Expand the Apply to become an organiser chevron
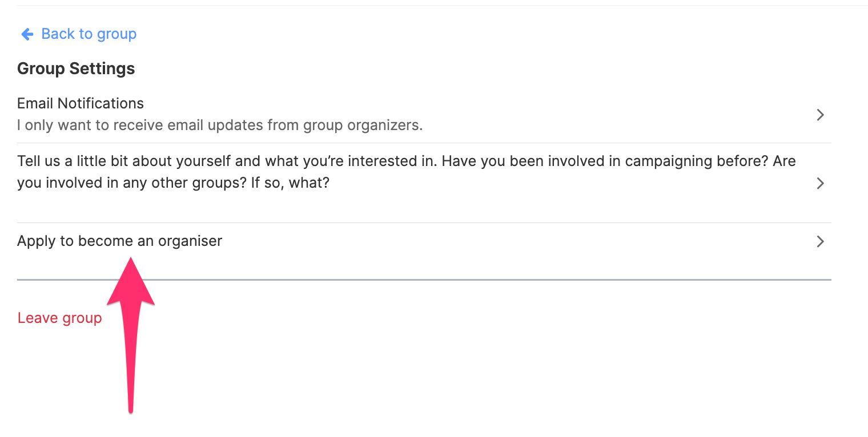Screen dimensions: 868x437 coord(820,241)
